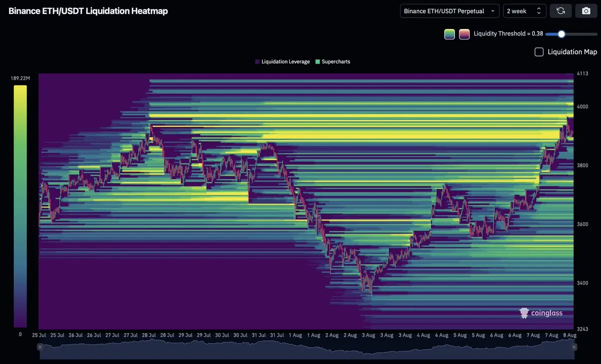Select the green-yellow color scheme swatch
Image resolution: width=601 pixels, height=364 pixels.
pyautogui.click(x=449, y=34)
